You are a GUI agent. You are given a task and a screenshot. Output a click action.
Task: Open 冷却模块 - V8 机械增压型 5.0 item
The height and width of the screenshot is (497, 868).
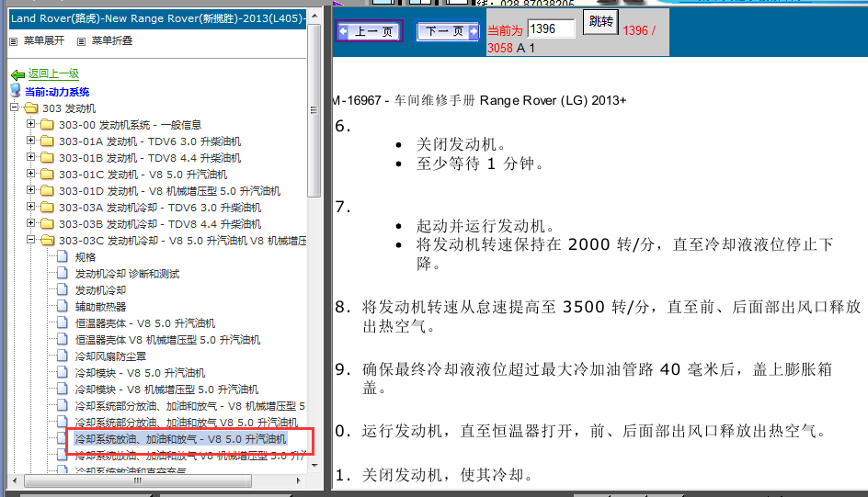click(x=166, y=390)
